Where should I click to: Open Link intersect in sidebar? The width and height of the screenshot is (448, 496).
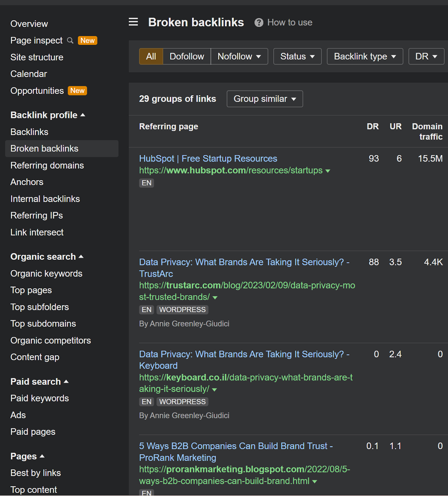(37, 232)
